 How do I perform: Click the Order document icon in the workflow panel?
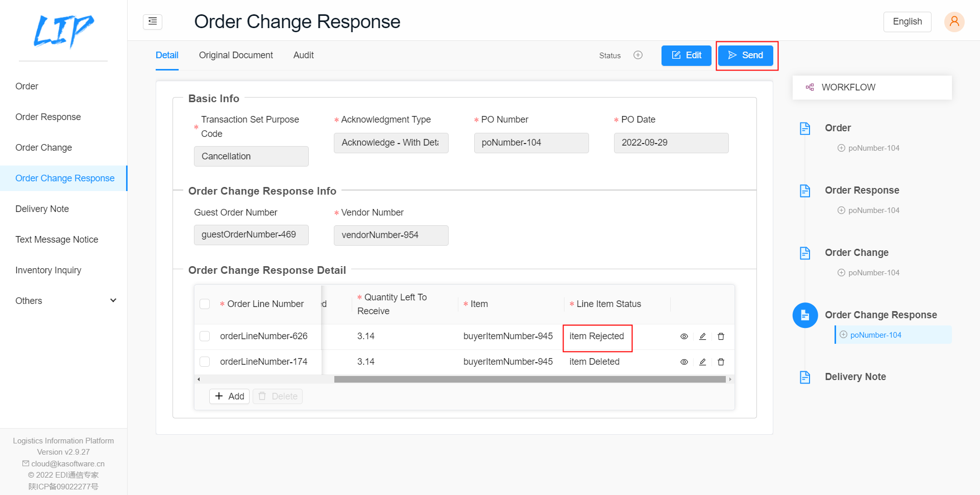(x=805, y=128)
